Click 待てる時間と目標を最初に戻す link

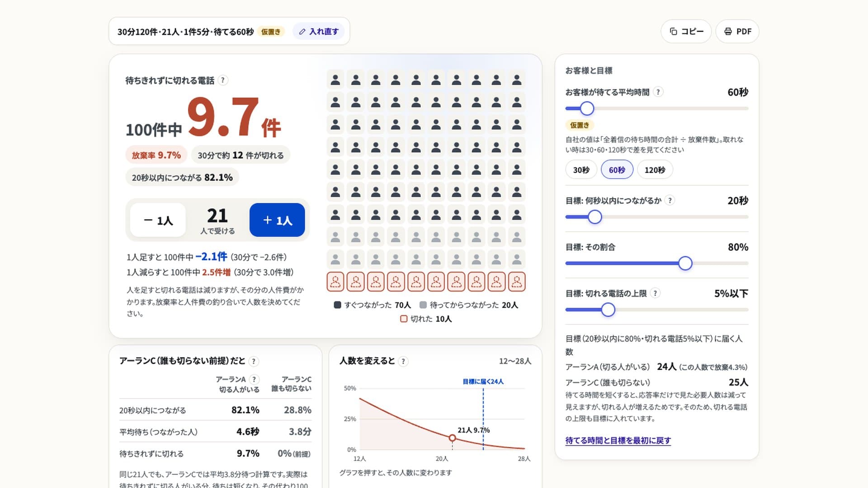(x=618, y=441)
